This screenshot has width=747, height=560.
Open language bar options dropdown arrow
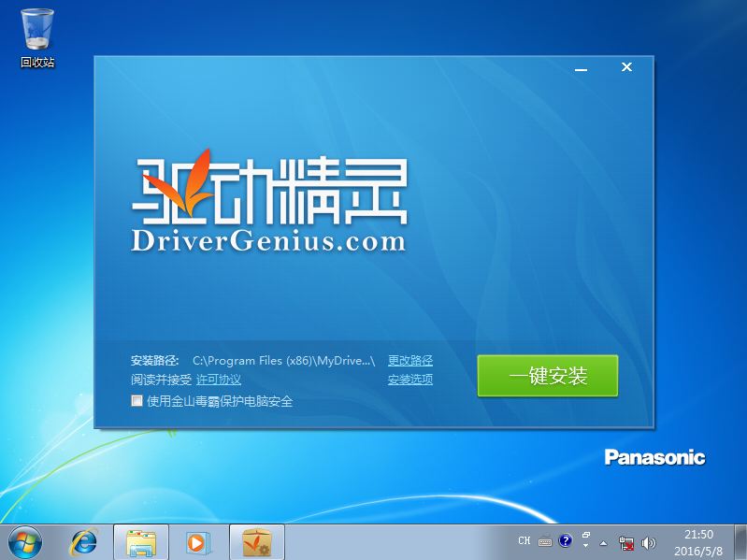coord(586,546)
